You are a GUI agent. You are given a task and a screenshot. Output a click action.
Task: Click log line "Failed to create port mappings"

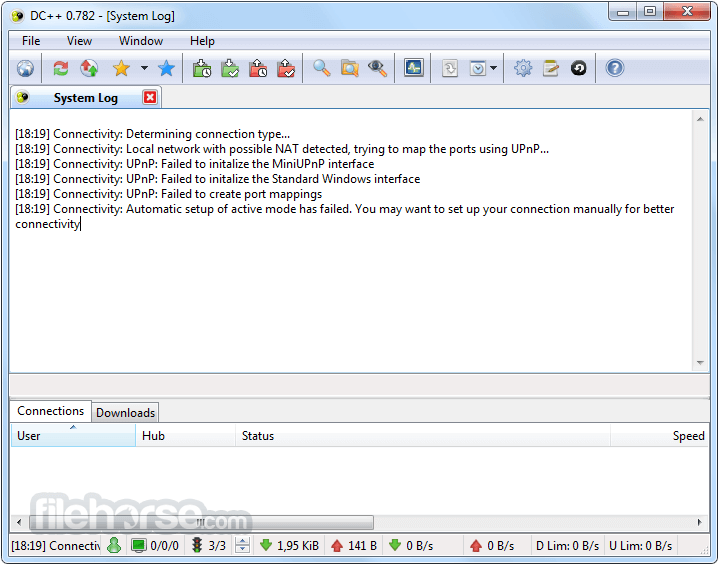tap(168, 194)
